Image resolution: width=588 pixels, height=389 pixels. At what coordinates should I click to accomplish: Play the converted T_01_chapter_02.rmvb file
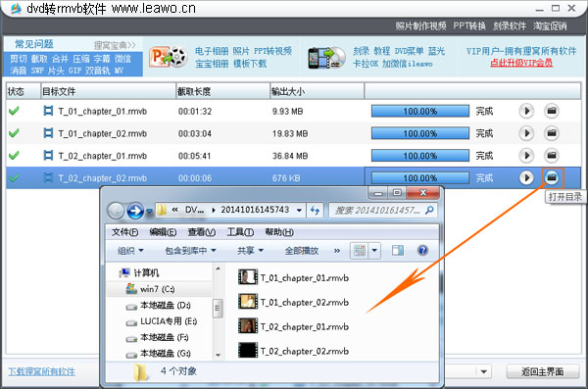click(526, 133)
